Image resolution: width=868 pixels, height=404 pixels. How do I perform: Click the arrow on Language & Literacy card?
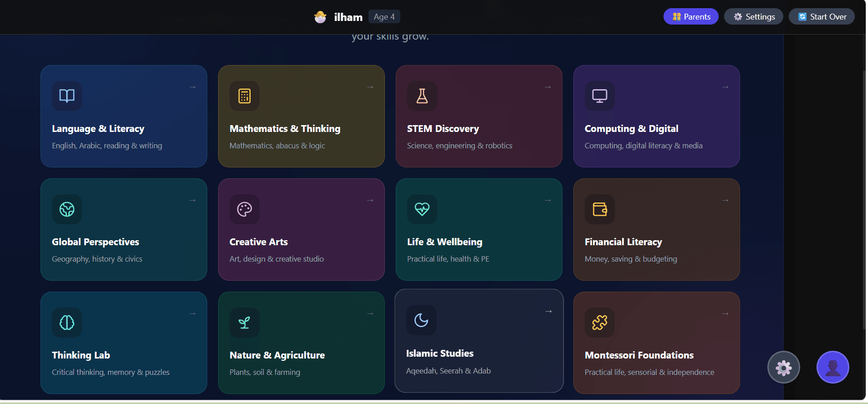click(x=193, y=87)
